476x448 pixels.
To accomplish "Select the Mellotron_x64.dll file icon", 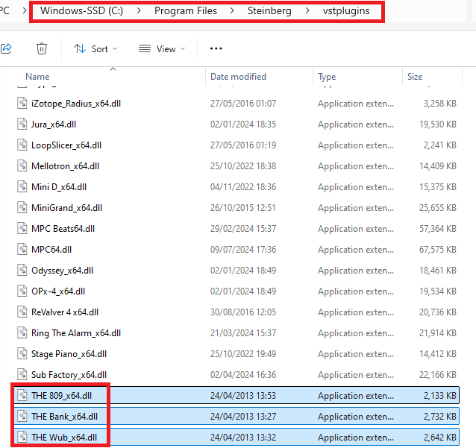I will coord(22,166).
